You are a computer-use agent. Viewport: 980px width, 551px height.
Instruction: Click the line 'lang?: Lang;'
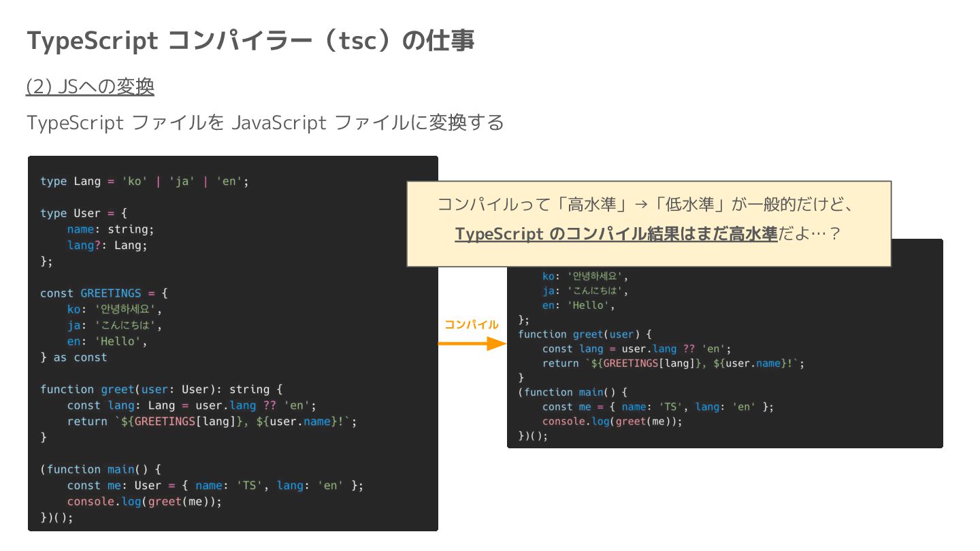tap(108, 245)
